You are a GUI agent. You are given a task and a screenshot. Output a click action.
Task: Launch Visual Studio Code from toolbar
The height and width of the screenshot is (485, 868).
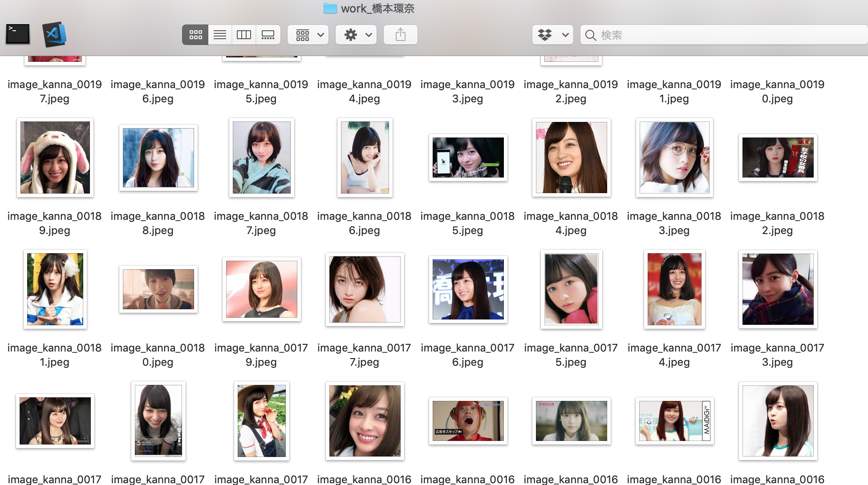coord(54,34)
